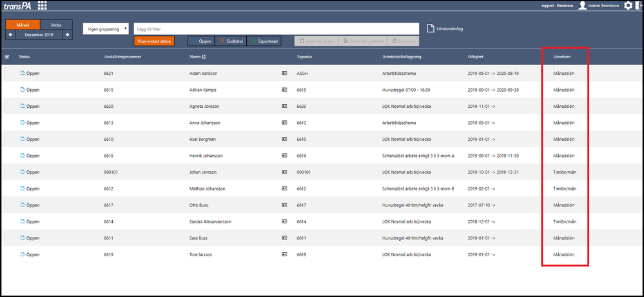This screenshot has width=644, height=297.
Task: Open ID card icon for Anna Johansson
Action: point(284,123)
